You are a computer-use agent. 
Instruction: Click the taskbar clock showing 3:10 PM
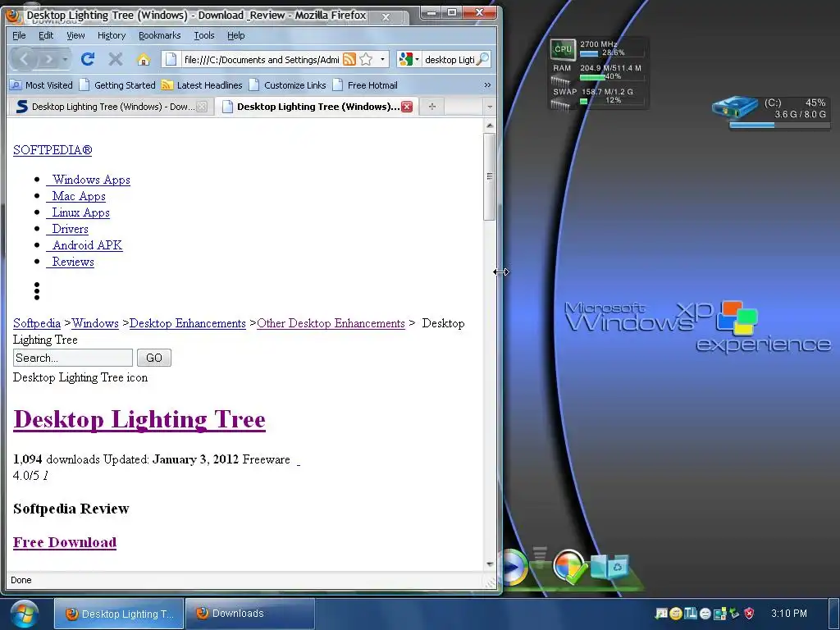coord(788,614)
